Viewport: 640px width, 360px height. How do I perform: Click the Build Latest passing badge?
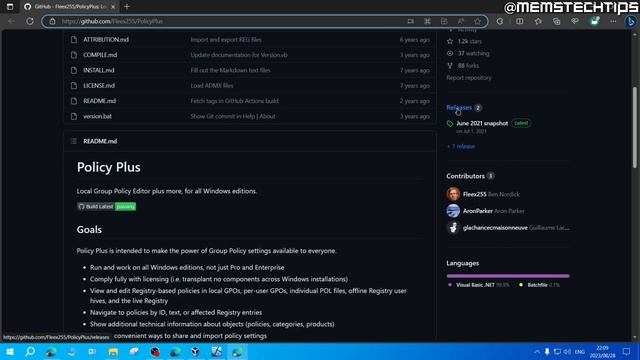(107, 207)
